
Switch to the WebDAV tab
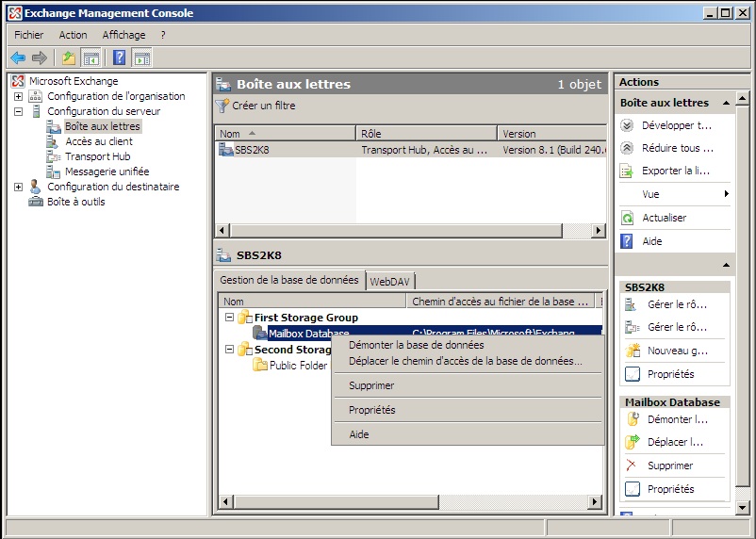pos(389,282)
